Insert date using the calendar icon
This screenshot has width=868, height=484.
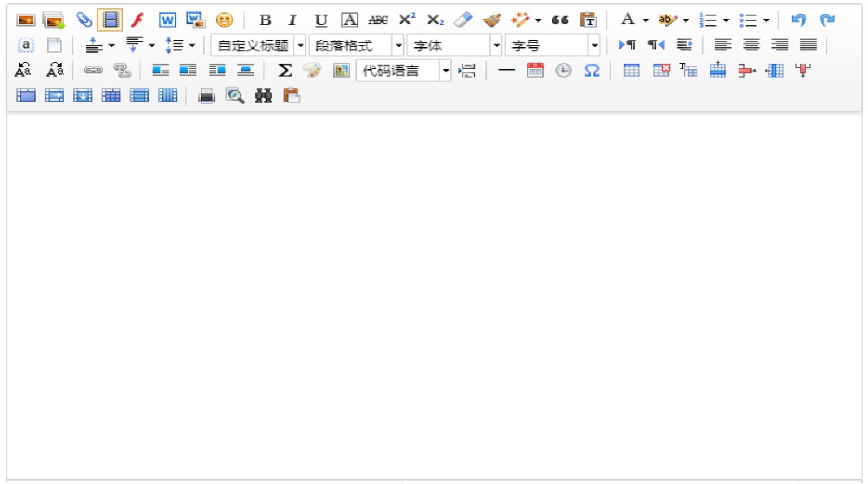click(535, 71)
